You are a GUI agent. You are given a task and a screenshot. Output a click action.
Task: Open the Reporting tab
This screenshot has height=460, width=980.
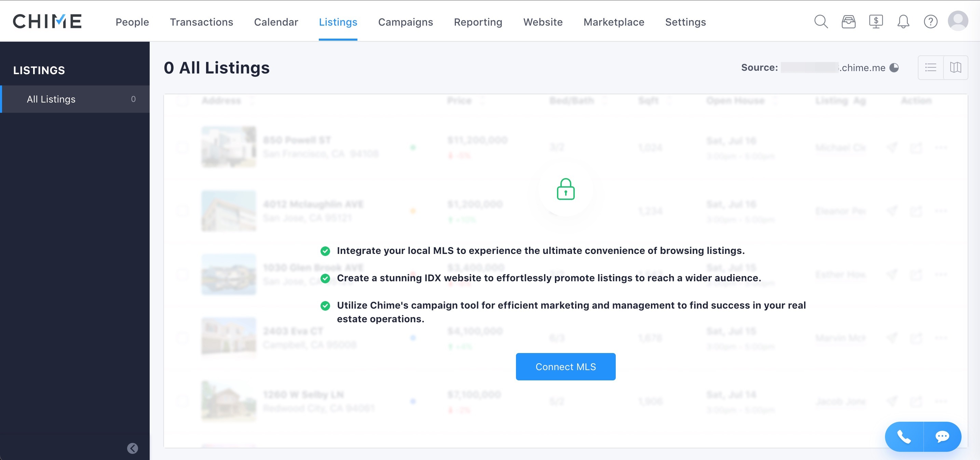tap(478, 22)
